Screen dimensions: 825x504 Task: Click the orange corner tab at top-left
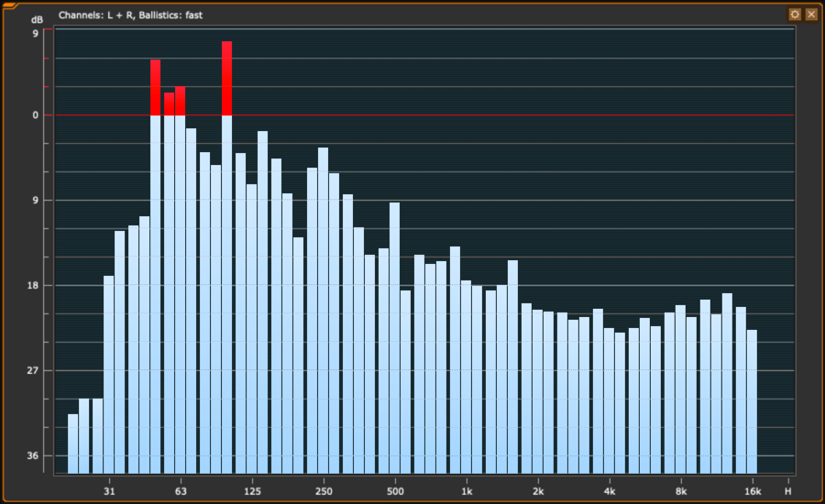tap(10, 5)
